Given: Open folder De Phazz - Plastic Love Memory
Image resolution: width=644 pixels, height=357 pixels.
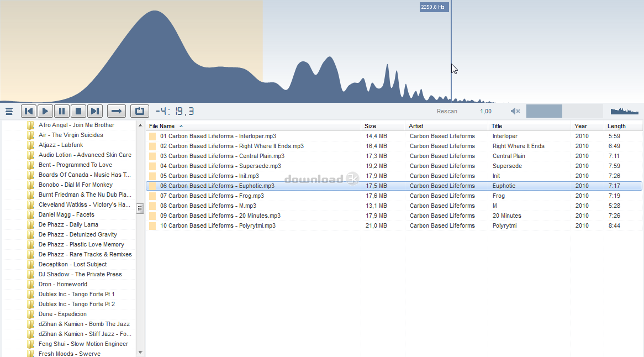Looking at the screenshot, I should click(x=81, y=244).
